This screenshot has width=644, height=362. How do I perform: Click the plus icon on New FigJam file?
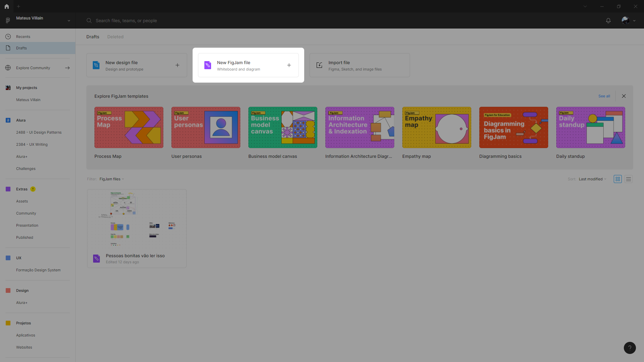pos(289,65)
